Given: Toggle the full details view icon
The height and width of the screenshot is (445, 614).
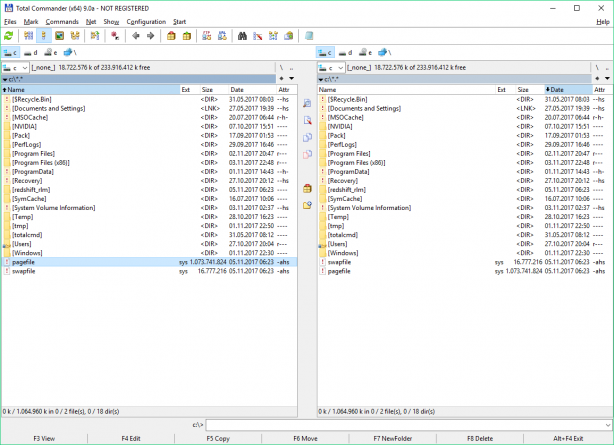Looking at the screenshot, I should click(43, 36).
